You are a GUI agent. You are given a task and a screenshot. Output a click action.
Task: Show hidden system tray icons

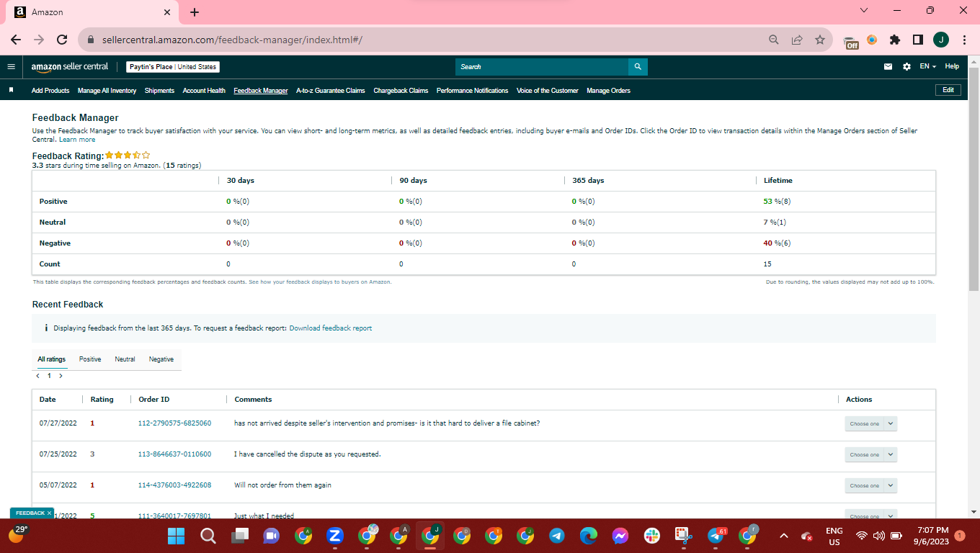click(x=784, y=536)
